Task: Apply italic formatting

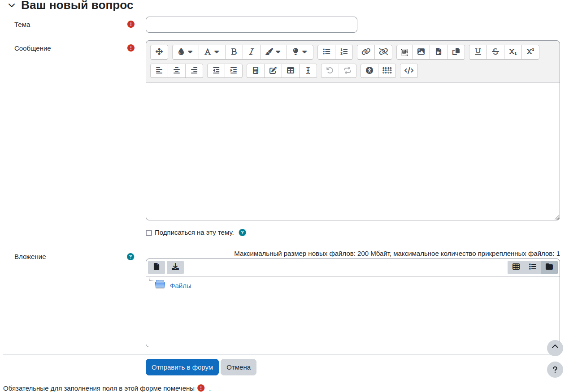Action: tap(251, 52)
